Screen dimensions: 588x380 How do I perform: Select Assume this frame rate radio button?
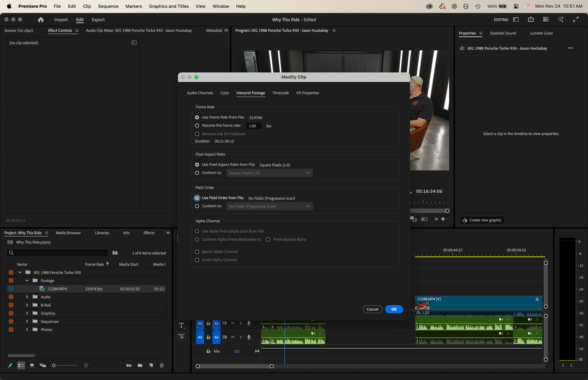click(x=197, y=126)
